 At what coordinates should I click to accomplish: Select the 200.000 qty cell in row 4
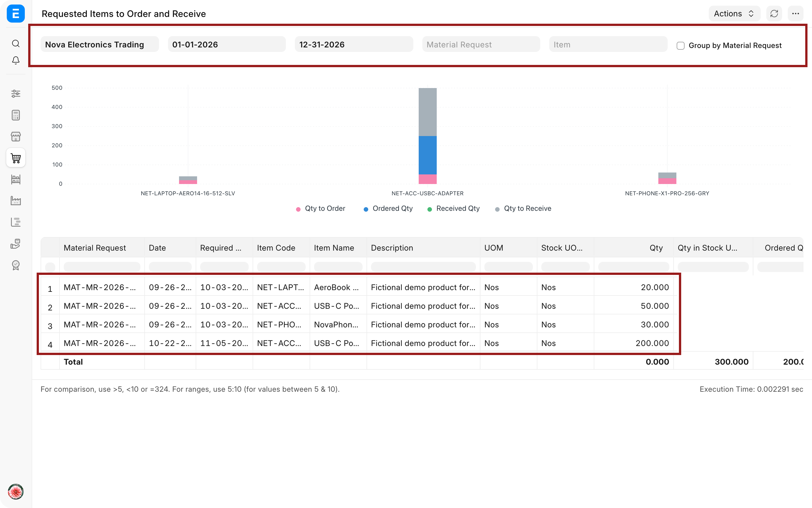[x=634, y=343]
